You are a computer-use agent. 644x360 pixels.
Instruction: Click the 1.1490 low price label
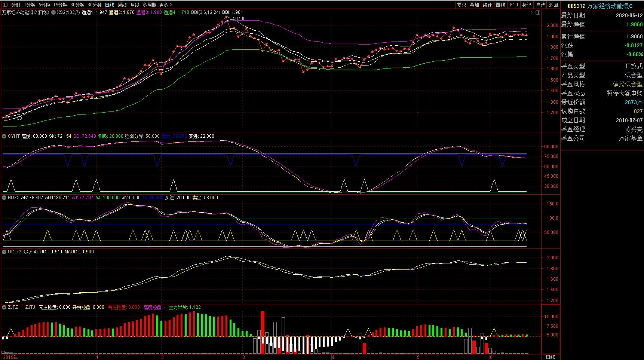pyautogui.click(x=15, y=118)
